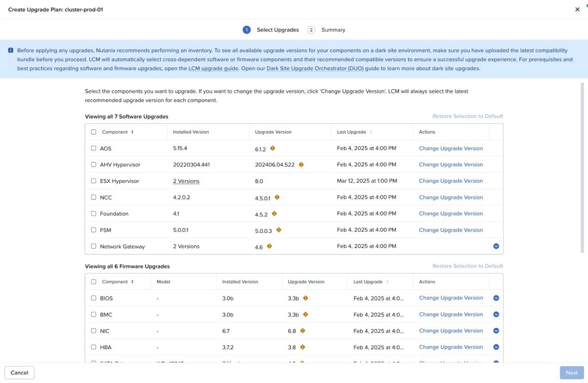Click warning icon beside Foundation 4.5.2
588x383 pixels.
pos(274,214)
